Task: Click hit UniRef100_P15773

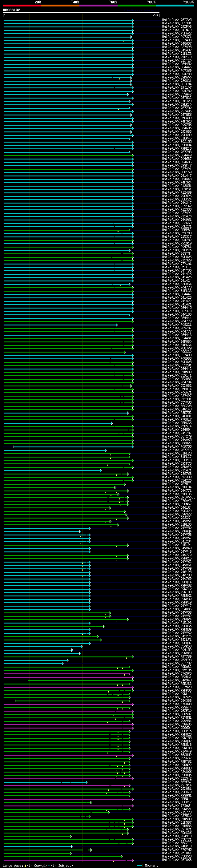Action: 176,812
